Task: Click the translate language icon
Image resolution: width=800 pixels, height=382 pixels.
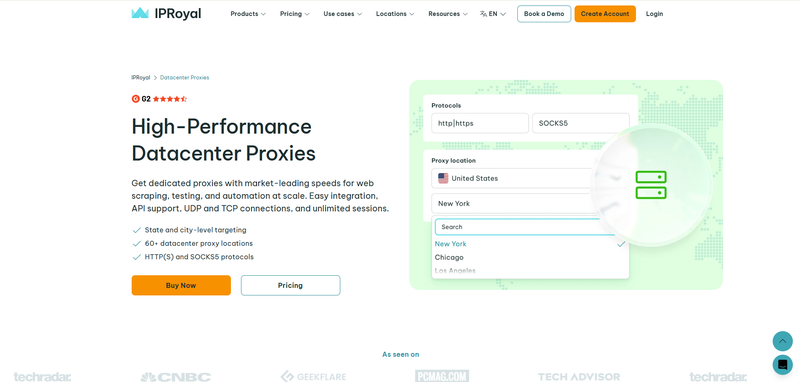Action: 483,14
